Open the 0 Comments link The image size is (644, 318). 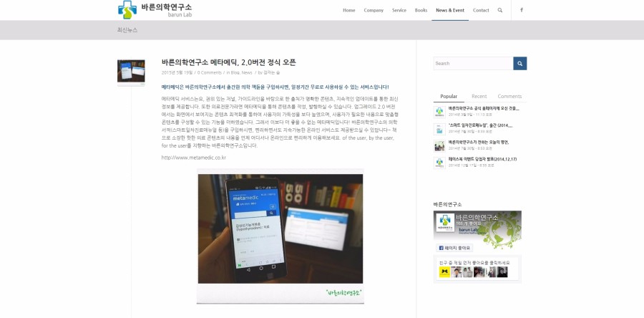tap(210, 73)
